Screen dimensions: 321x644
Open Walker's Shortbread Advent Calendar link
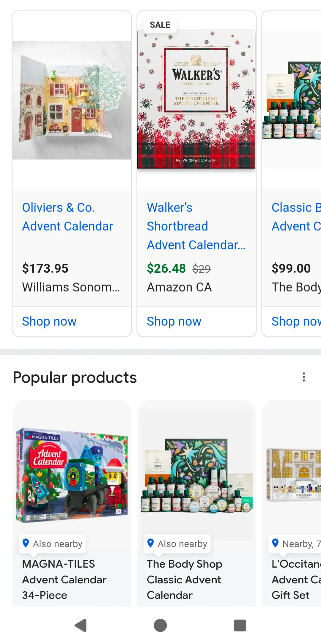(x=196, y=226)
